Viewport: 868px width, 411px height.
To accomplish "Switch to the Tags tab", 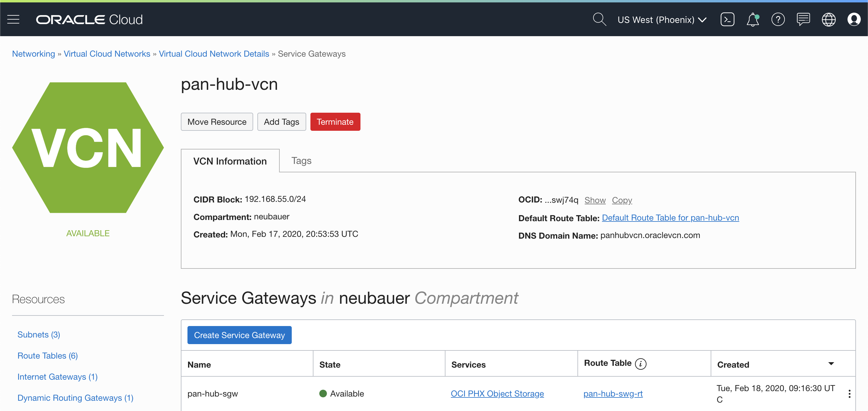I will click(301, 161).
